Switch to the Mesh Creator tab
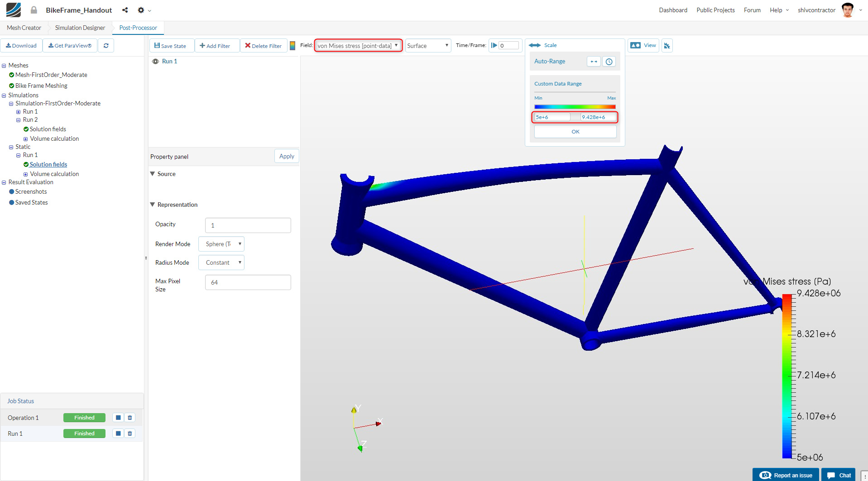The width and height of the screenshot is (868, 481). (x=24, y=28)
